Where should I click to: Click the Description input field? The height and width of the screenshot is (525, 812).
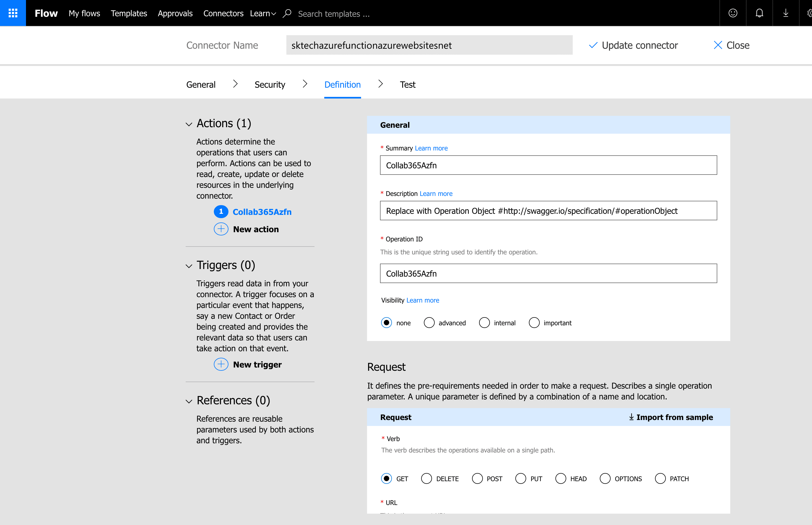(x=548, y=210)
